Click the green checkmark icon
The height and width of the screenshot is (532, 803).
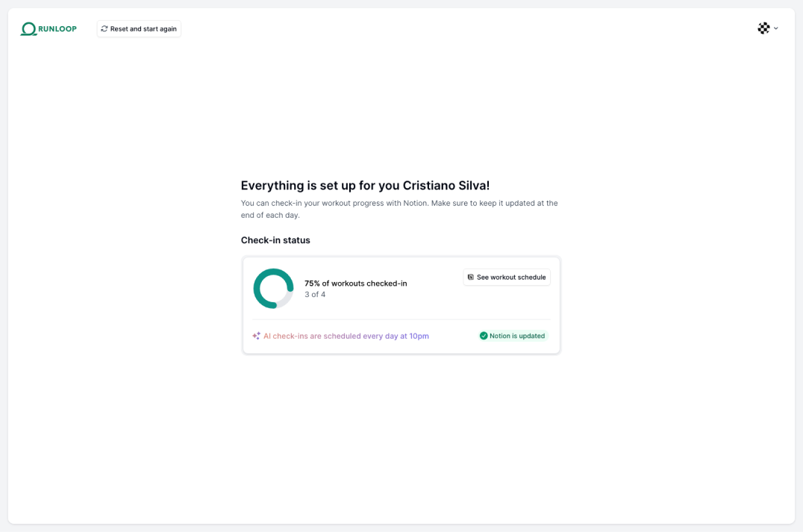point(484,336)
